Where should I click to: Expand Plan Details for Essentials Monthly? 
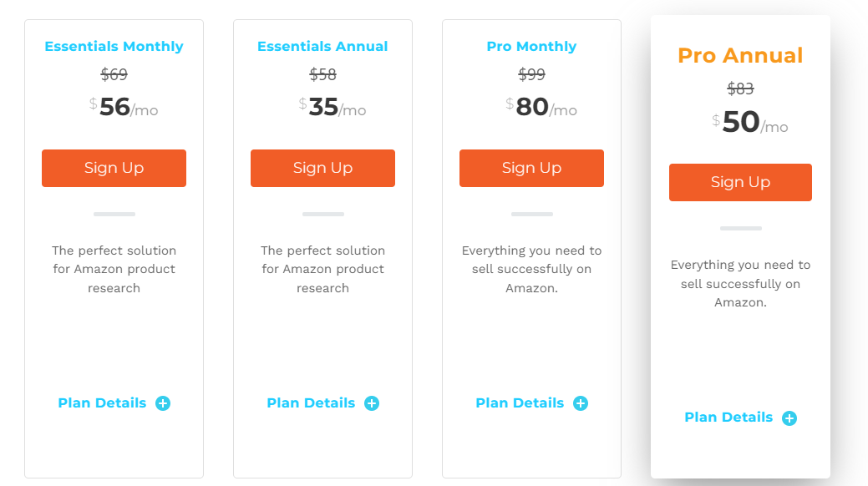click(103, 403)
